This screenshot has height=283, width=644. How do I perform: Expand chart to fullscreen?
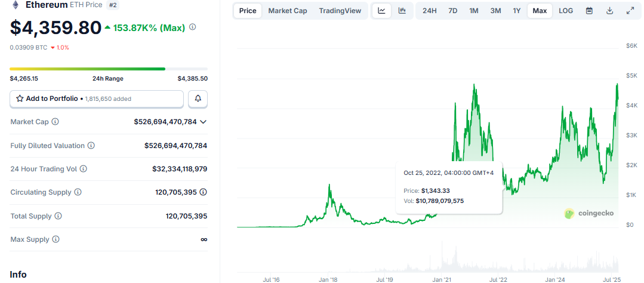point(630,11)
